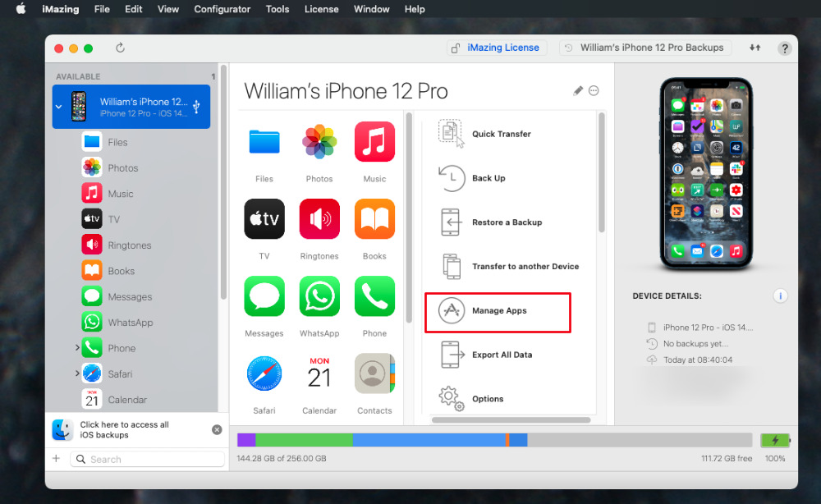The image size is (821, 504).
Task: Open the transfers arrows icon in the toolbar
Action: tap(754, 48)
